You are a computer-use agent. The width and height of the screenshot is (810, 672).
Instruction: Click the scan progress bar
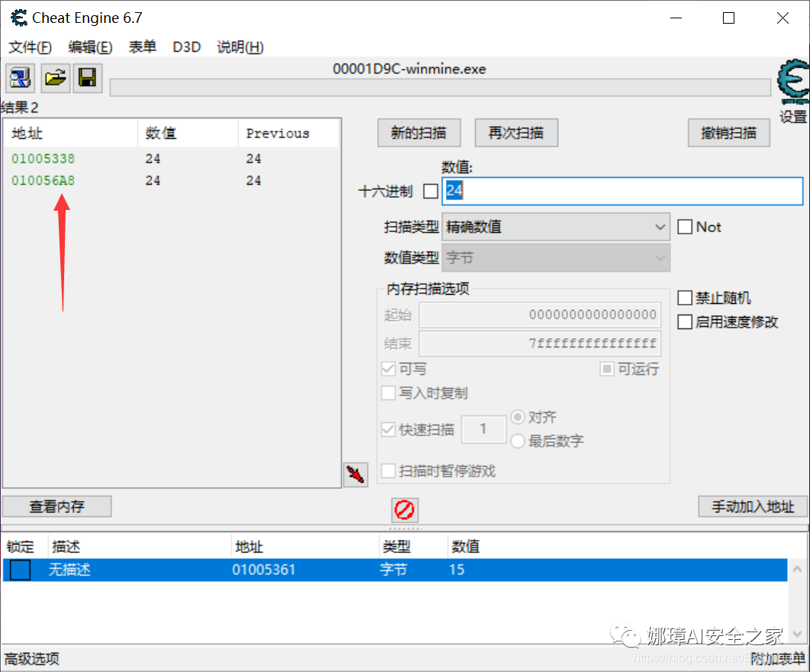440,88
